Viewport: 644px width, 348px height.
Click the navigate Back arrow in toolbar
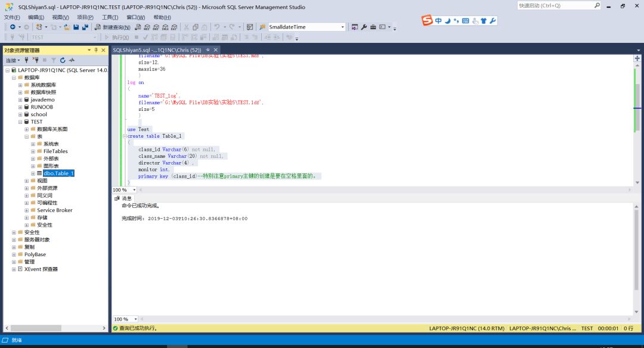[13, 27]
